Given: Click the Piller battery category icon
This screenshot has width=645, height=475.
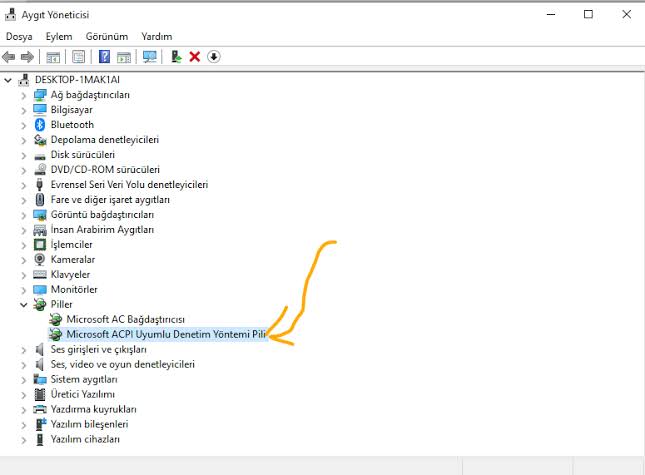Looking at the screenshot, I should pyautogui.click(x=39, y=304).
